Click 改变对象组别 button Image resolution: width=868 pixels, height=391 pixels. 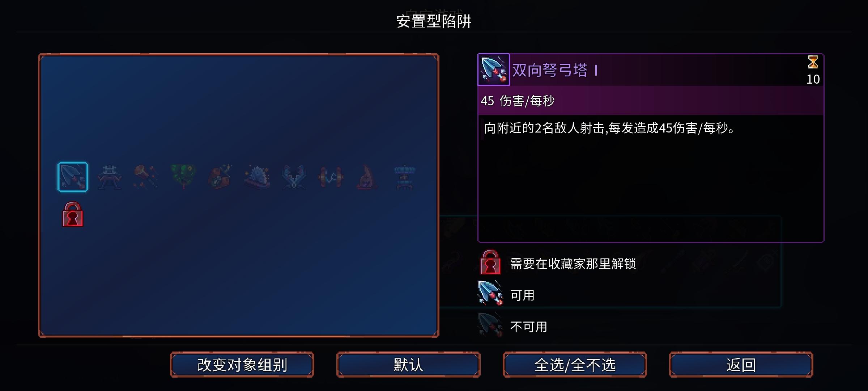[x=242, y=365]
